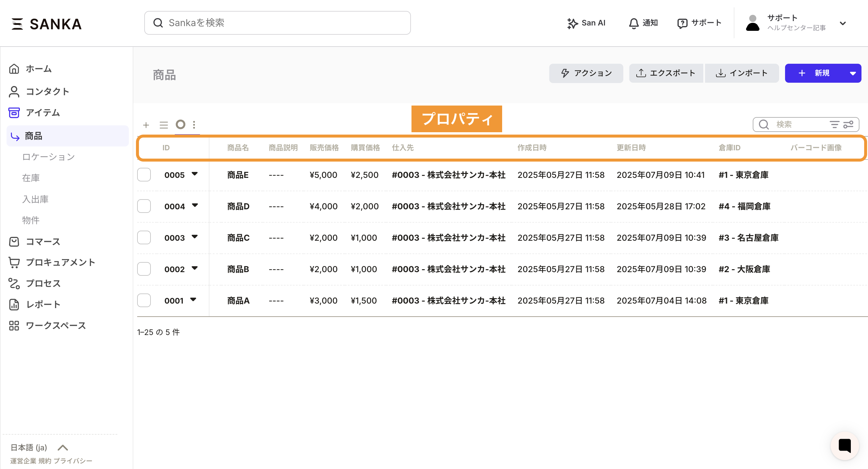Expand the dropdown arrow beside ID 0004

pos(195,205)
